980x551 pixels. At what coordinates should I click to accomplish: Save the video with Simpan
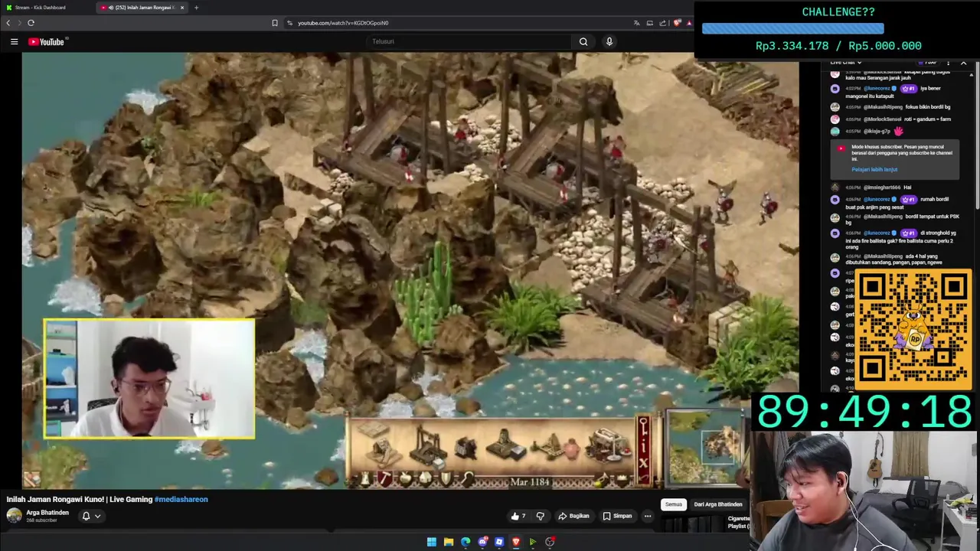617,516
